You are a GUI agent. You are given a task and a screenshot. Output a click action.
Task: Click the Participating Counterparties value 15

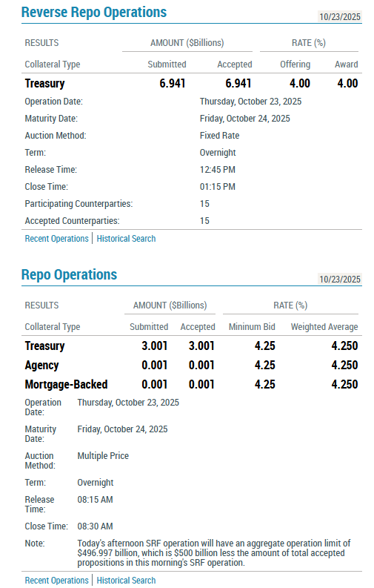[204, 204]
